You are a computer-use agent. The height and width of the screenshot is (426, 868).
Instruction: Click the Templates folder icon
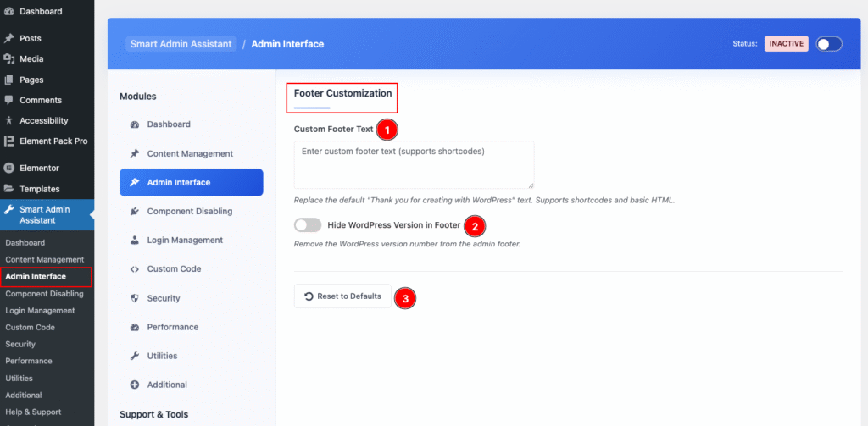(x=8, y=189)
